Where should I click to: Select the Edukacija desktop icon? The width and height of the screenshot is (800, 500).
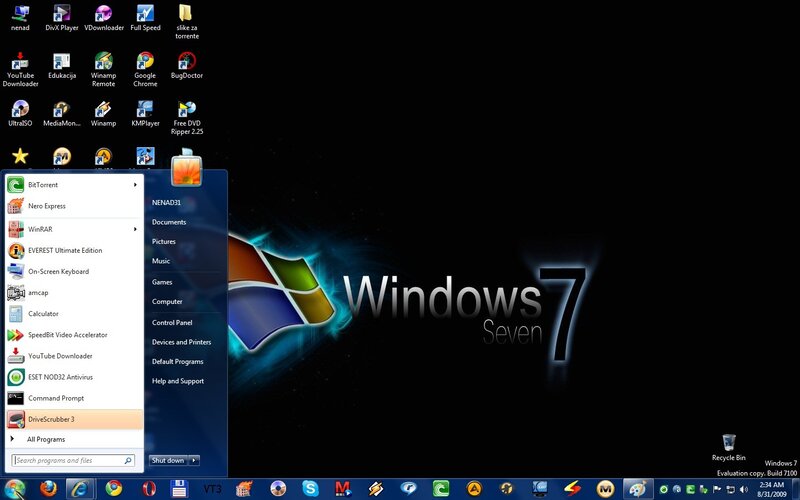pyautogui.click(x=62, y=66)
